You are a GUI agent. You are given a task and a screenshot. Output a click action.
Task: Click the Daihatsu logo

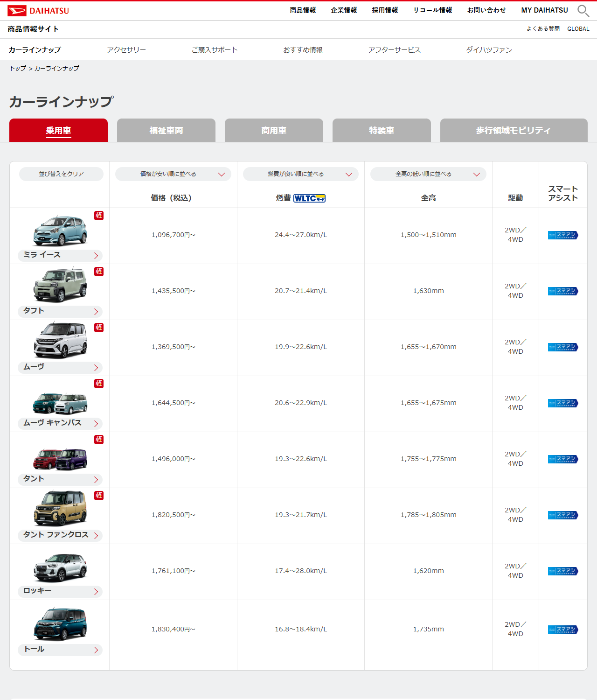(38, 11)
